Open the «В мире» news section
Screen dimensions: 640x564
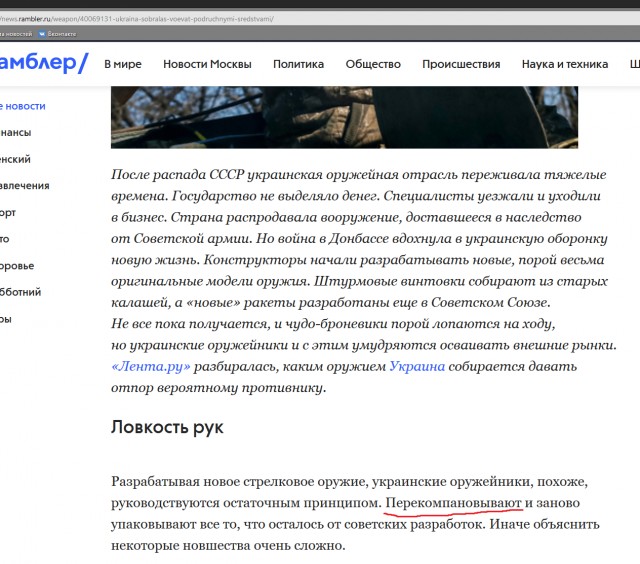pos(123,64)
